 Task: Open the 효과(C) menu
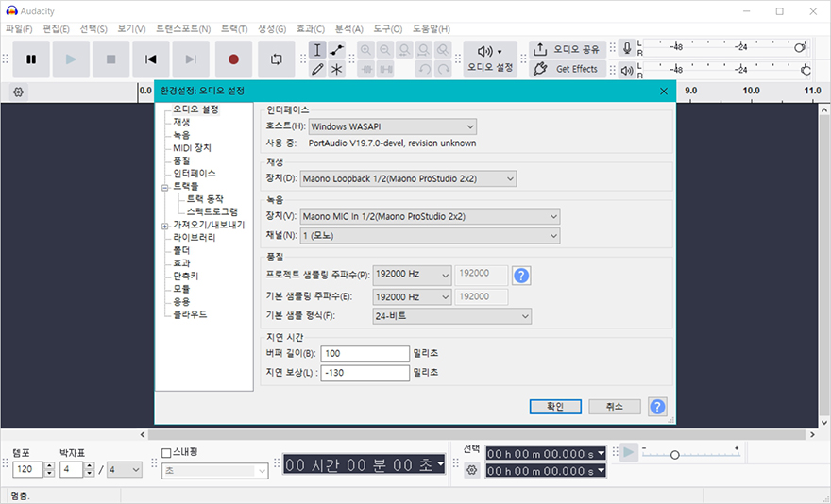pyautogui.click(x=310, y=28)
